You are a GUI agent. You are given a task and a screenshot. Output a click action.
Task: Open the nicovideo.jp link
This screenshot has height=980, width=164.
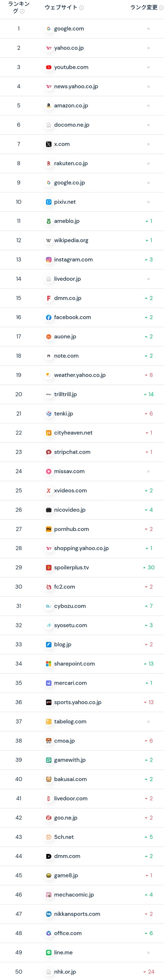click(70, 510)
